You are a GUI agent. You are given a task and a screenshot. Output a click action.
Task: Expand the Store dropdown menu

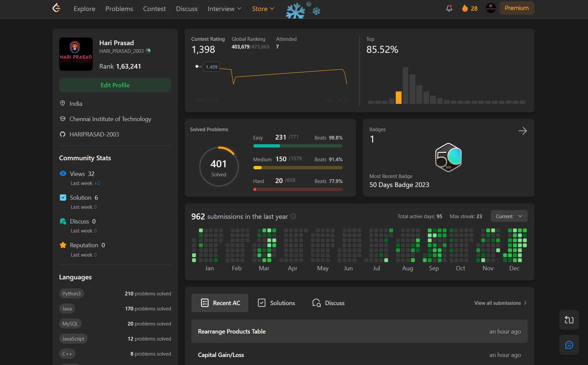[263, 9]
